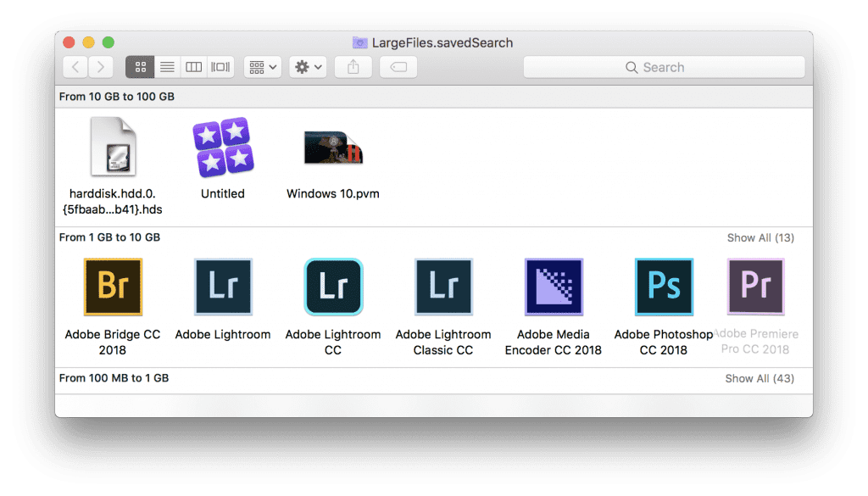Screen dimensions: 868x496
Task: Select Adobe Media Encoder CC 2018
Action: tap(554, 287)
